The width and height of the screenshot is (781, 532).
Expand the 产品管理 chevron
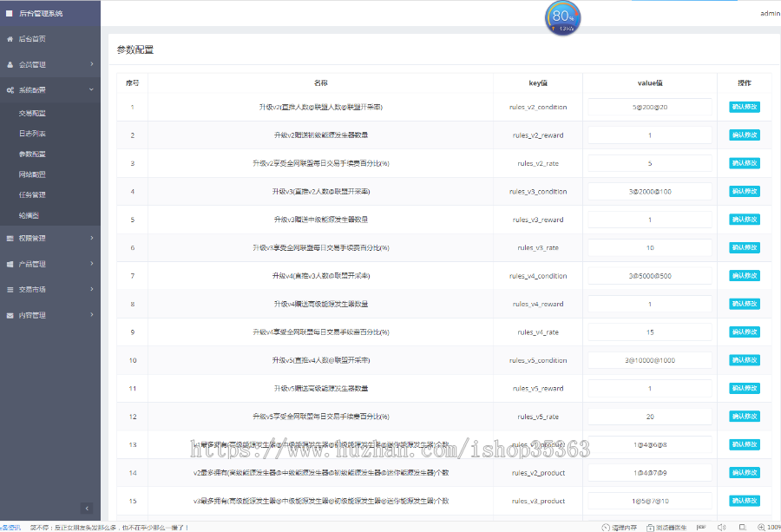click(x=92, y=264)
